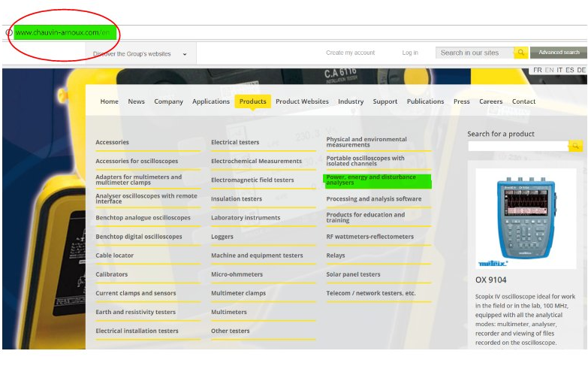Click the site info icon beside URL

8,32
